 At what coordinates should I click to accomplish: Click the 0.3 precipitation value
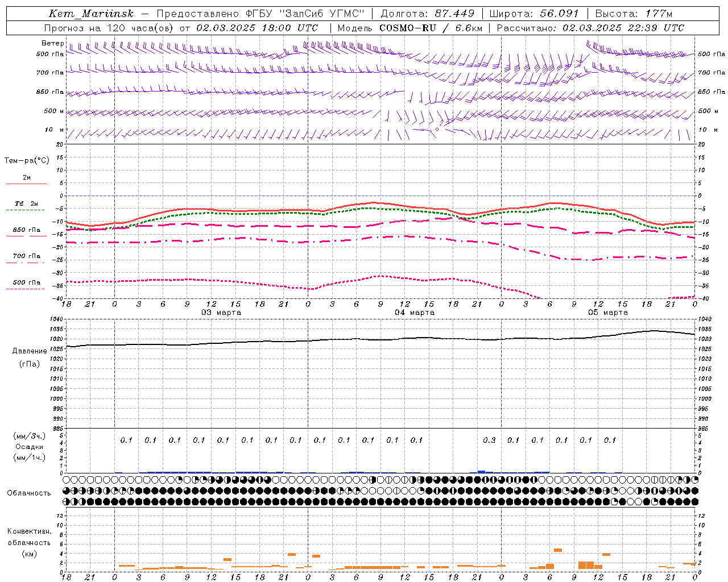tap(489, 440)
